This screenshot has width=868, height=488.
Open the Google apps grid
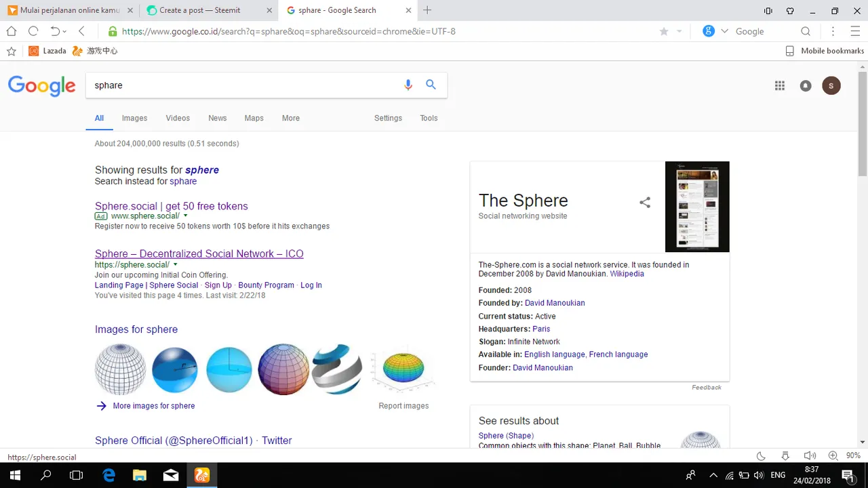[780, 85]
